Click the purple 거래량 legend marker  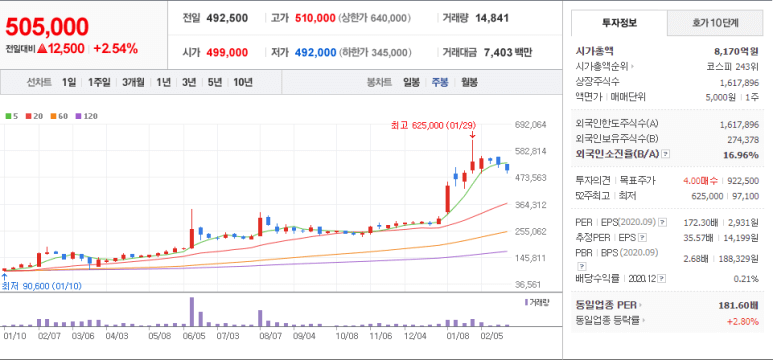(x=527, y=302)
